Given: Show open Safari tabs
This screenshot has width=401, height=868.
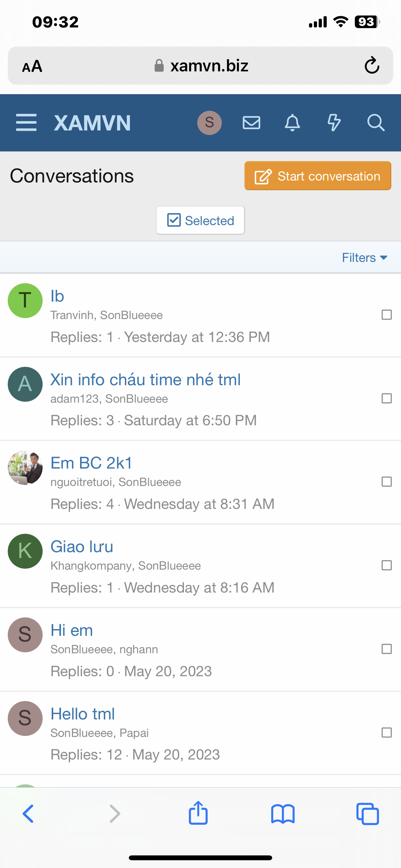Looking at the screenshot, I should click(x=368, y=814).
